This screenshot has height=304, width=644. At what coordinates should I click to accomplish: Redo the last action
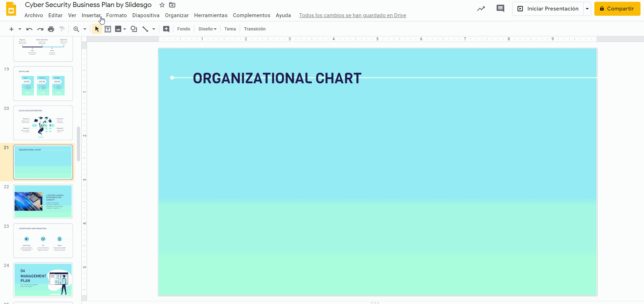pyautogui.click(x=41, y=29)
